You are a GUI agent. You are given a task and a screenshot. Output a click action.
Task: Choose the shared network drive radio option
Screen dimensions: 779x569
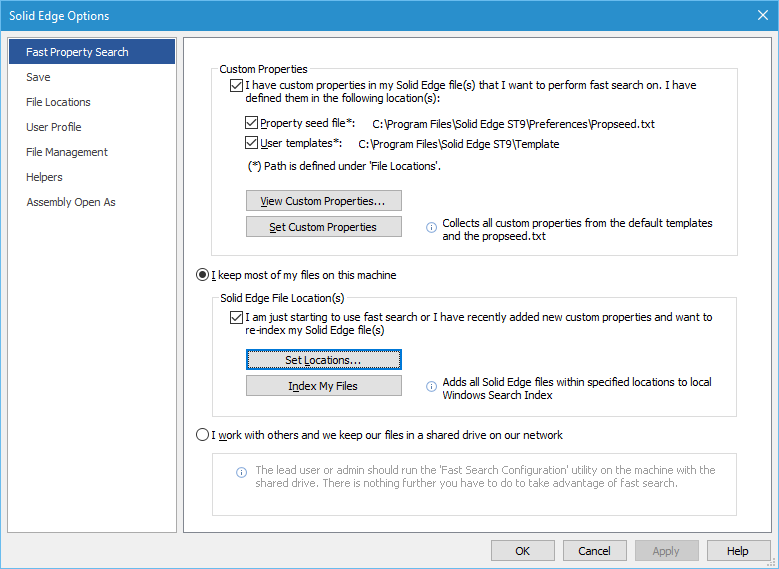203,435
